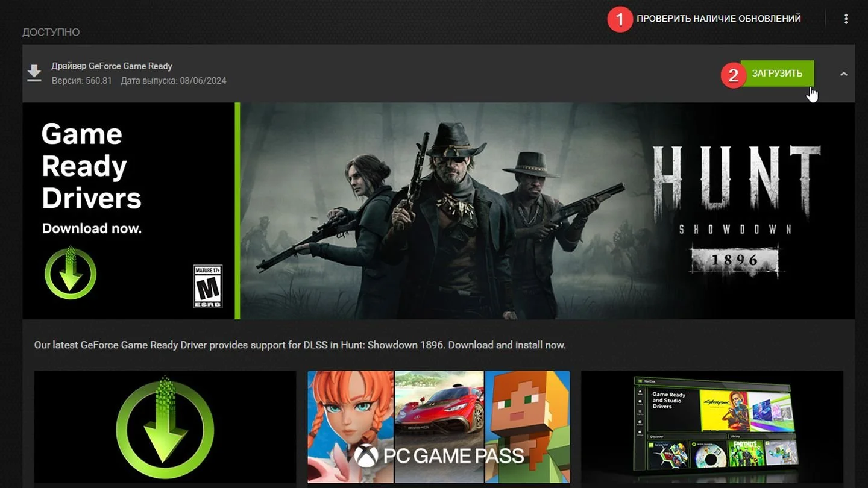This screenshot has width=868, height=488.
Task: Collapse the driver details chevron
Action: pos(843,74)
